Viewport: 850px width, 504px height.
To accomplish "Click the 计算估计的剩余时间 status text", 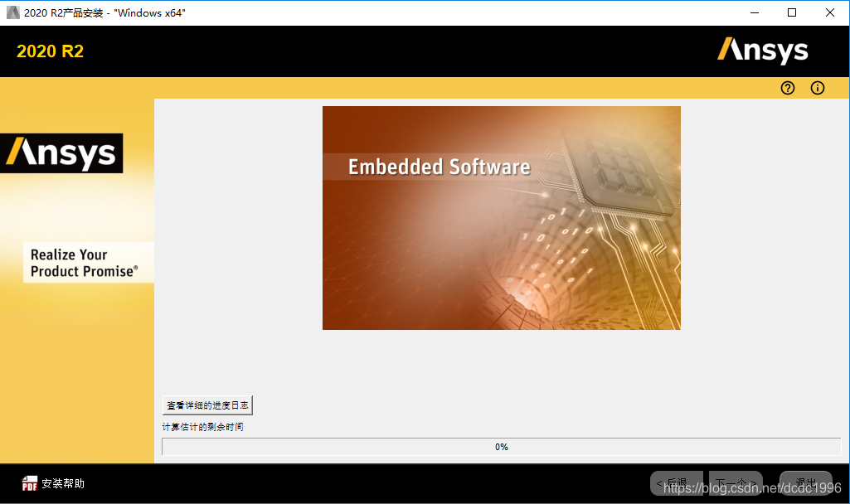I will tap(202, 427).
